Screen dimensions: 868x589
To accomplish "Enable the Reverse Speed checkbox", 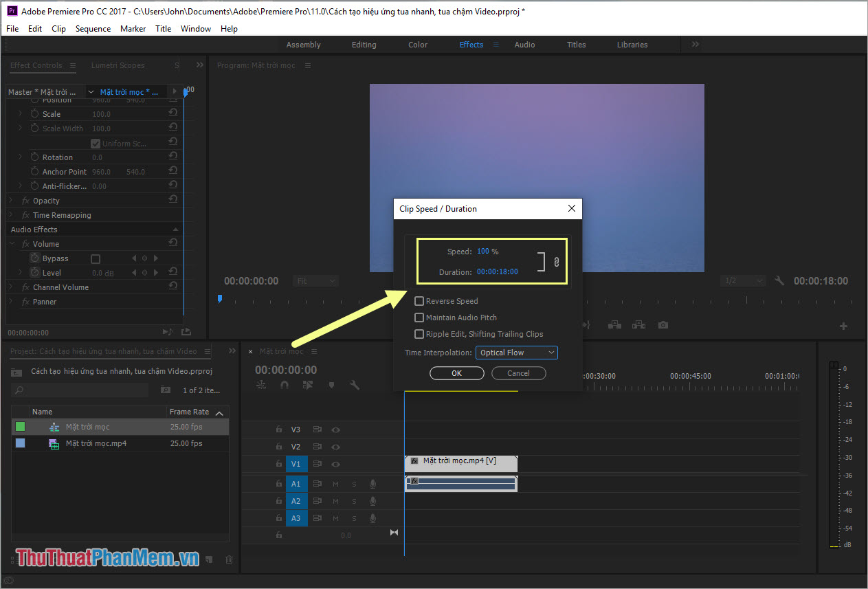I will click(x=419, y=300).
